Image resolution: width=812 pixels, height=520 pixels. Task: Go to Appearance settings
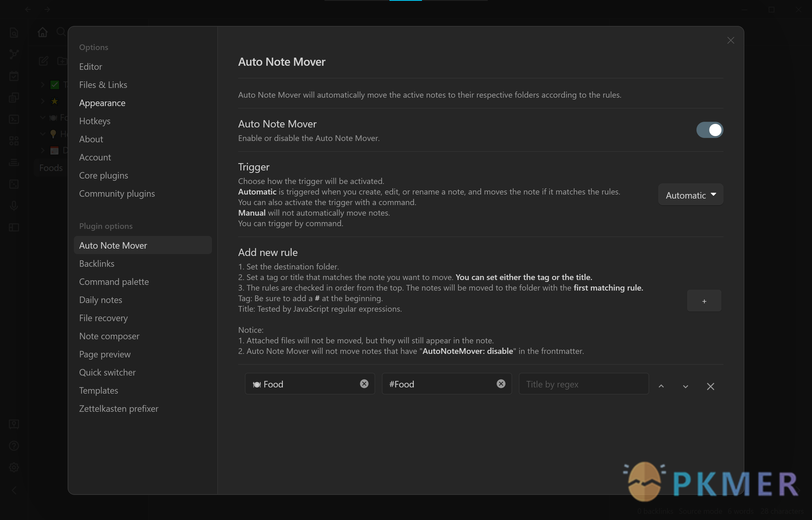coord(102,103)
